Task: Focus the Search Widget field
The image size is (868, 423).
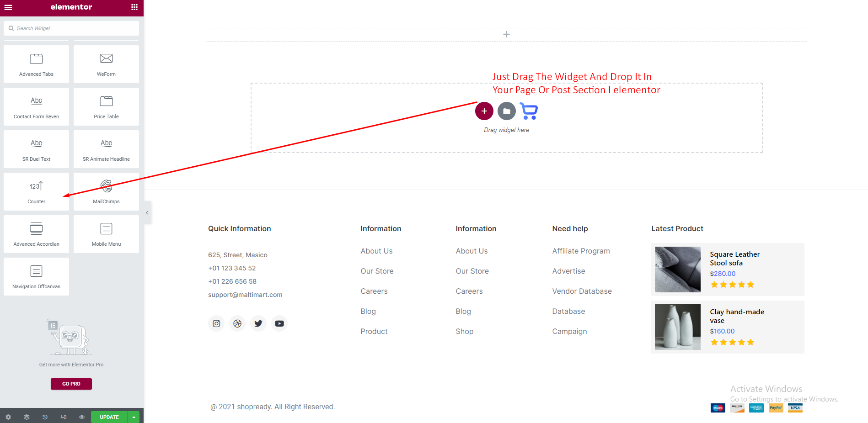Action: point(73,28)
